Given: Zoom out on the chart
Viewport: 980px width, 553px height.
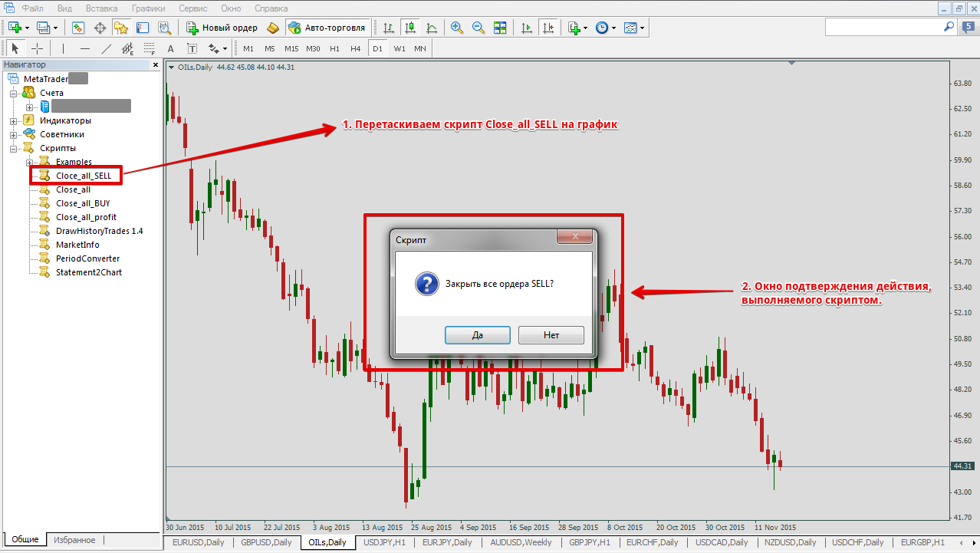Looking at the screenshot, I should coord(478,28).
